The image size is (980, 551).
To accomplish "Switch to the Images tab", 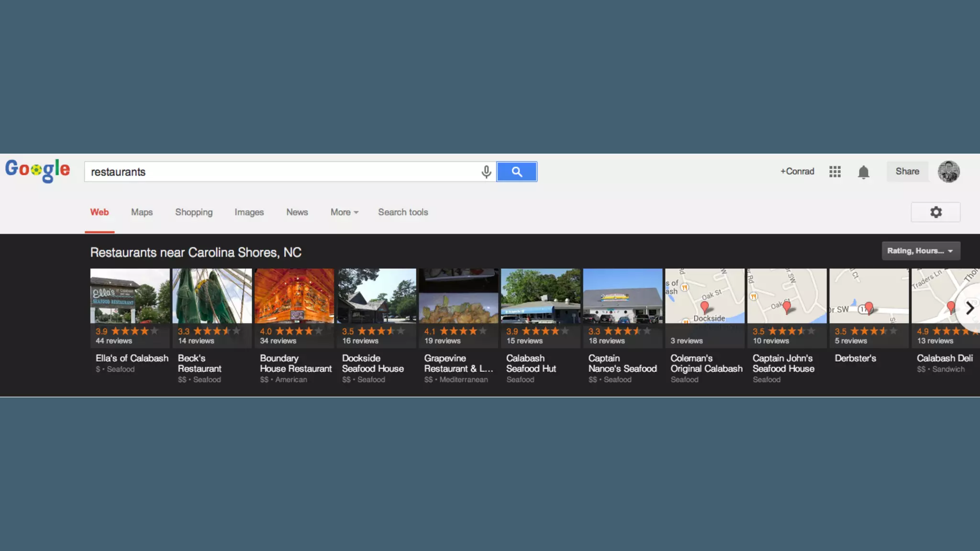I will pyautogui.click(x=249, y=212).
